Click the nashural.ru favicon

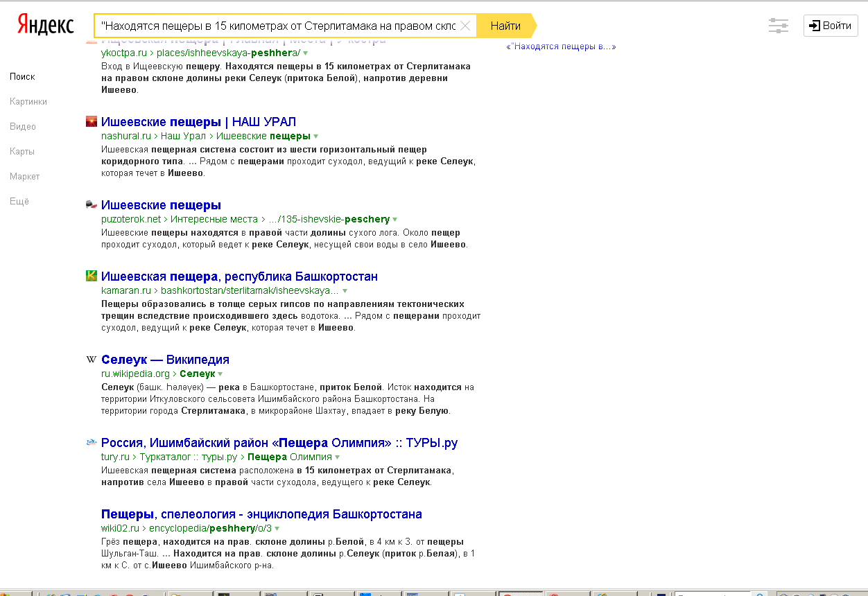[x=92, y=122]
